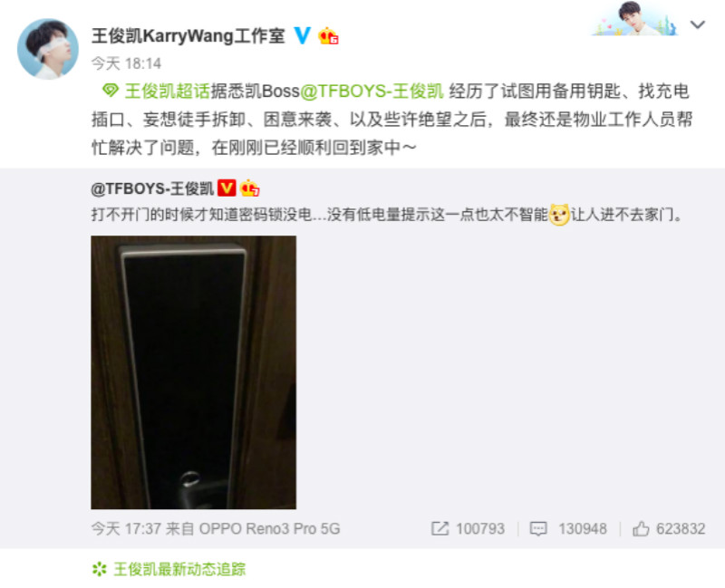Click the orange V verification badge
This screenshot has height=588, width=725.
227,188
